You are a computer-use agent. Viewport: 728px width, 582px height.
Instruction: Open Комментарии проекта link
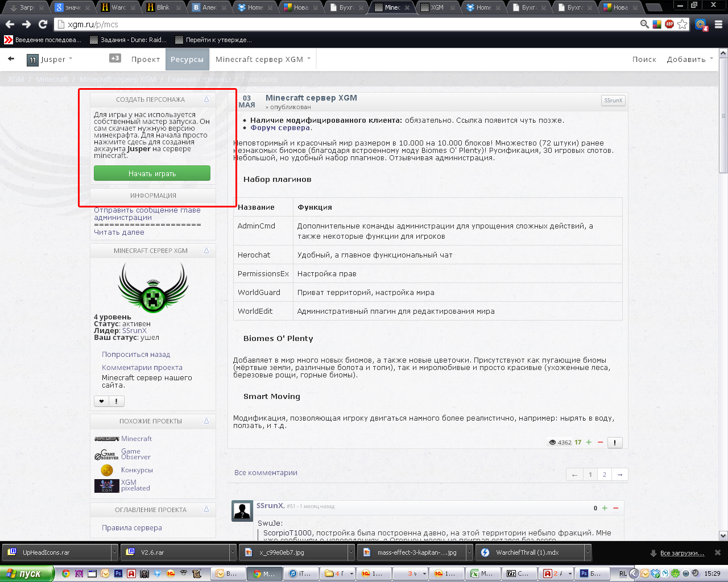(x=142, y=367)
